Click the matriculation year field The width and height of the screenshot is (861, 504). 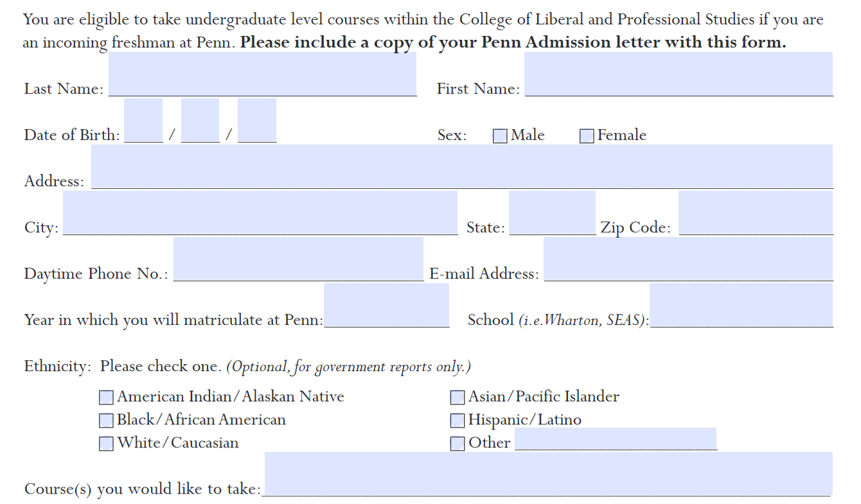(x=387, y=305)
